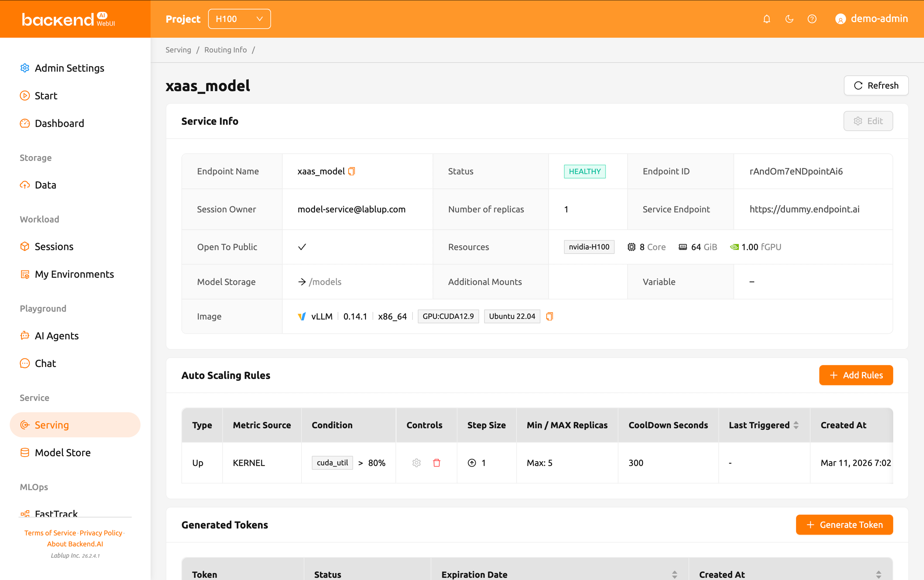Viewport: 924px width, 580px height.
Task: Sort tokens by Created At column
Action: [878, 574]
